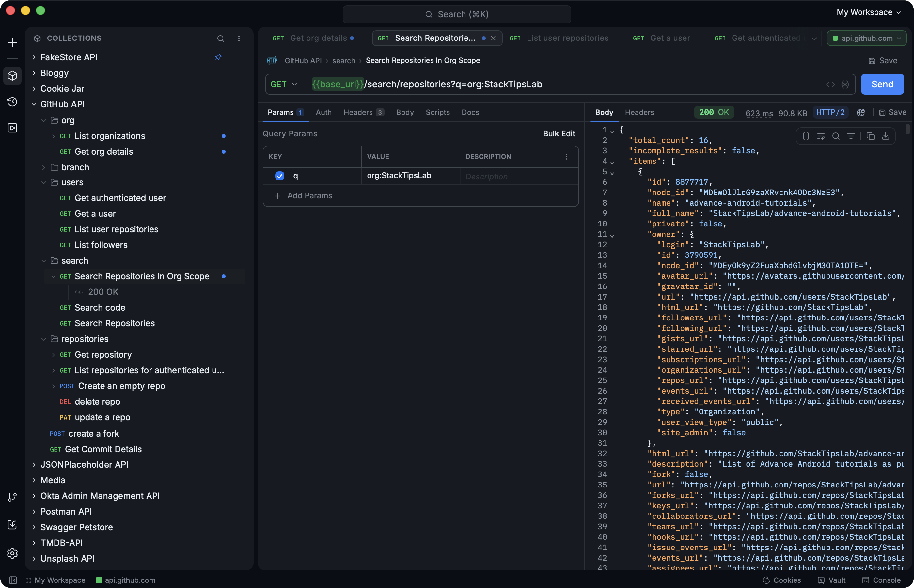Open the History icon in left sidebar
The width and height of the screenshot is (914, 588).
click(x=12, y=101)
